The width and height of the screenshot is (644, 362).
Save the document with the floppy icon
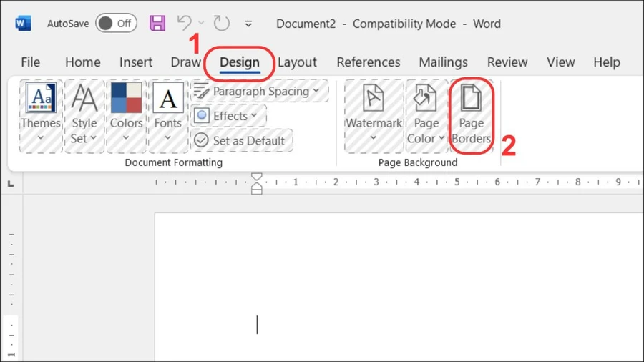[157, 24]
